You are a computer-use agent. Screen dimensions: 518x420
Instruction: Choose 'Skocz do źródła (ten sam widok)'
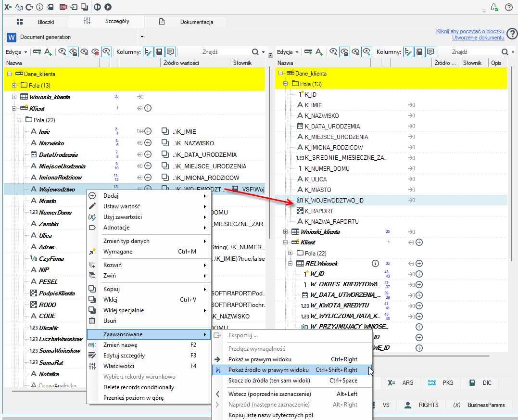[x=291, y=381]
